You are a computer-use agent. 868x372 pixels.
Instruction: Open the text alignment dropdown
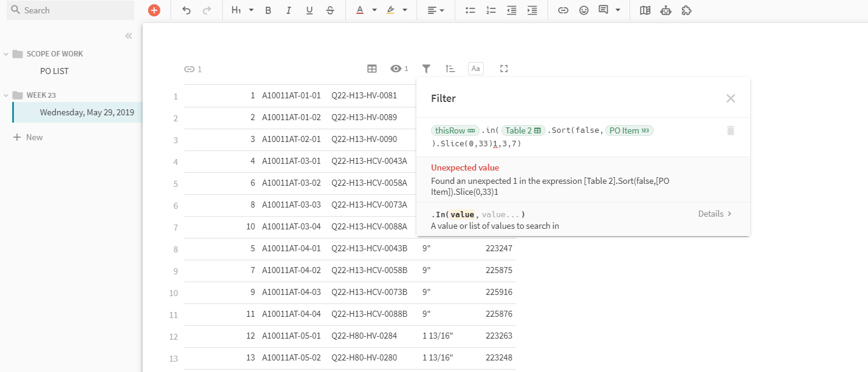click(435, 10)
